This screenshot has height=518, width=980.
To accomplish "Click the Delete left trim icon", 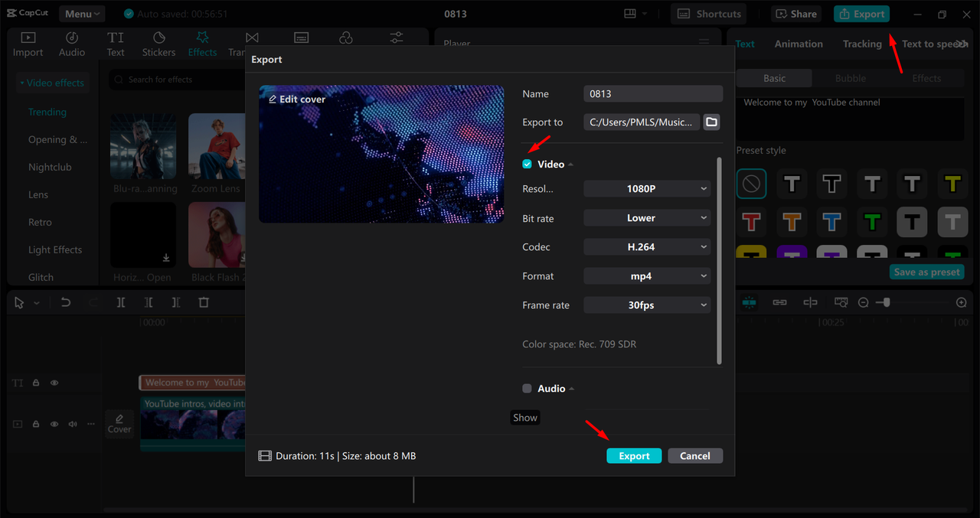I will point(149,302).
